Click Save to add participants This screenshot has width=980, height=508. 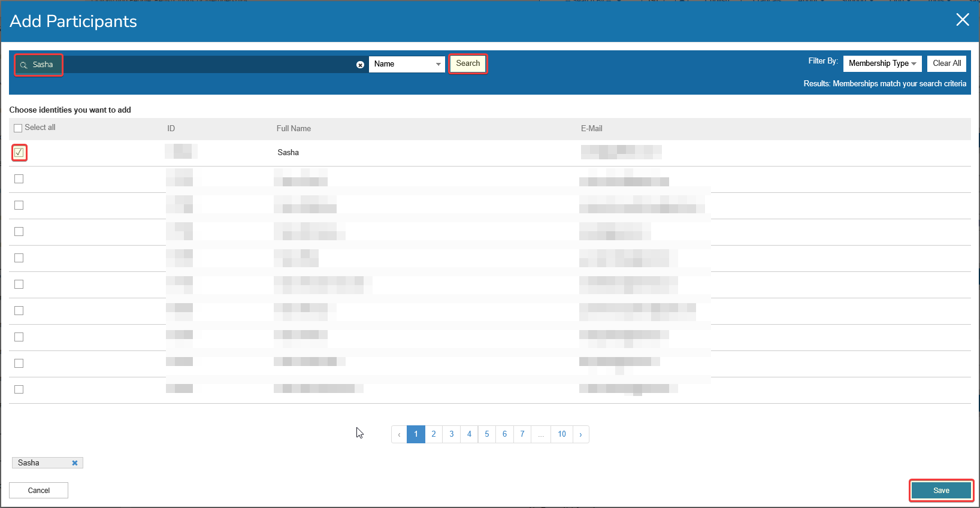[940, 491]
